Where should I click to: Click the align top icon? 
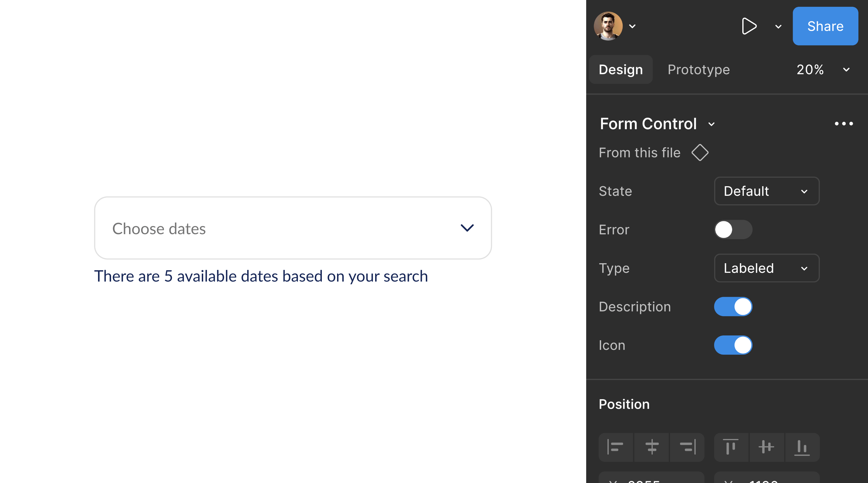730,447
